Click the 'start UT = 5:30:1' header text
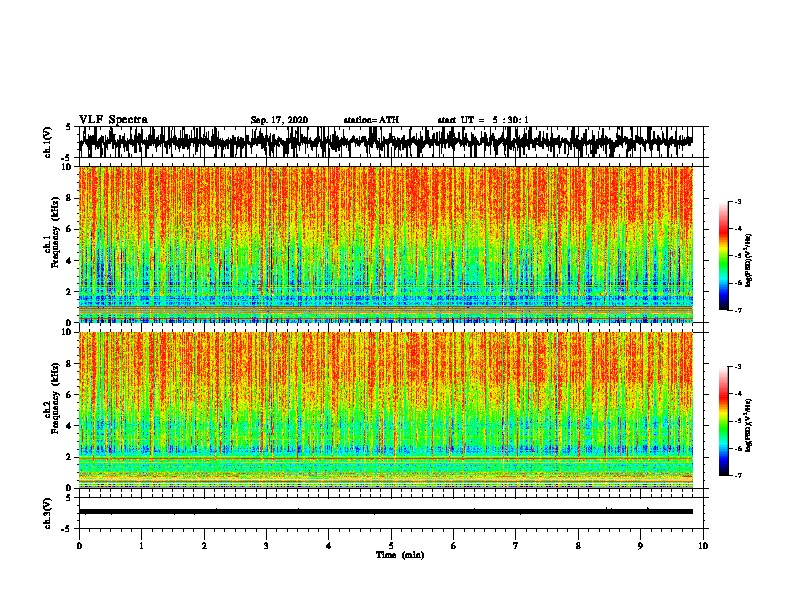This screenshot has width=792, height=612. 483,120
